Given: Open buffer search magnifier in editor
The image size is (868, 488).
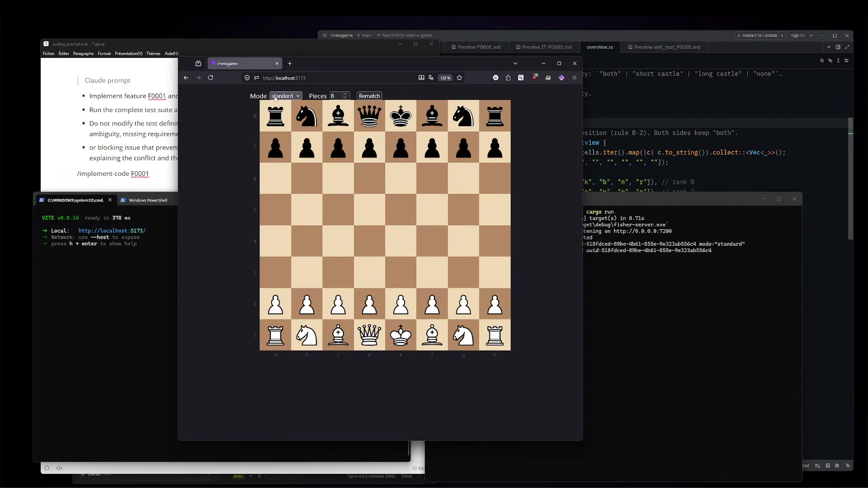Looking at the screenshot, I should pyautogui.click(x=822, y=61).
